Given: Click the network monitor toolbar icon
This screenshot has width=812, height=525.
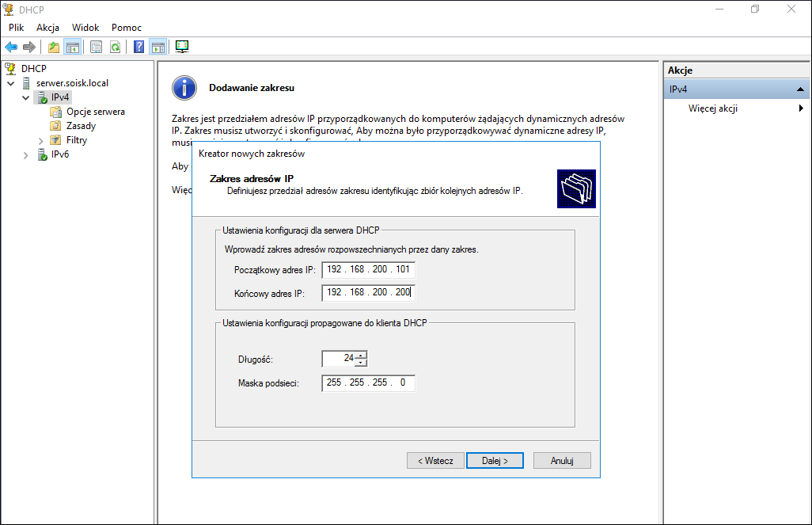Looking at the screenshot, I should pos(182,48).
